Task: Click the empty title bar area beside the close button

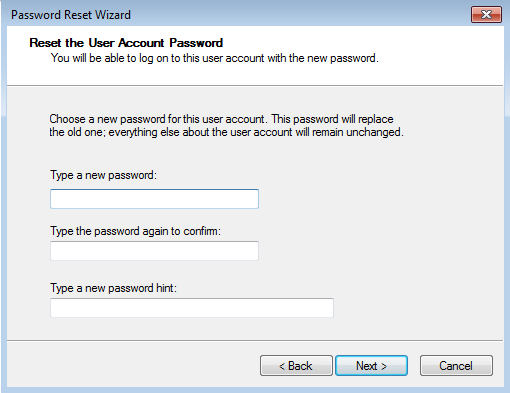Action: tap(300, 15)
